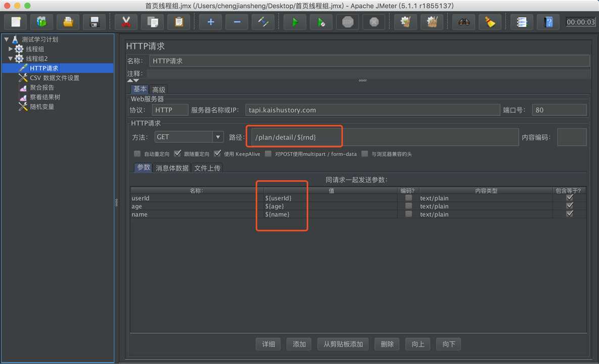The width and height of the screenshot is (599, 364).
Task: Click the Shutdown test toolbar icon
Action: pos(374,22)
